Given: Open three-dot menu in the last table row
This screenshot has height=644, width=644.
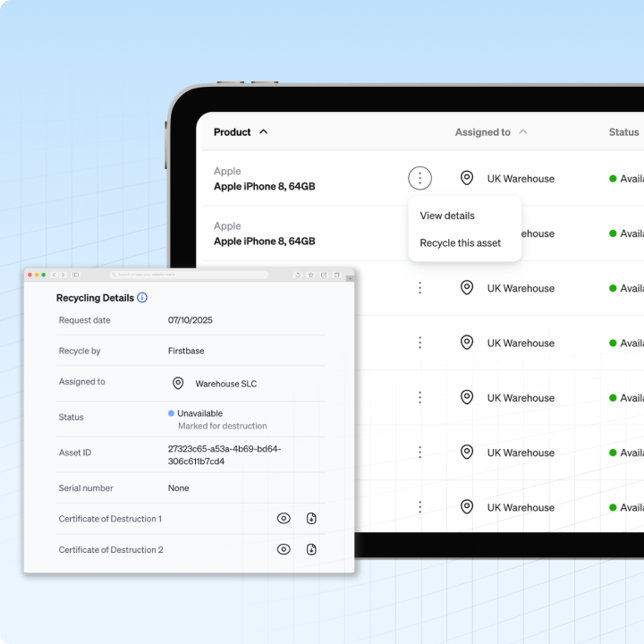Looking at the screenshot, I should 419,507.
